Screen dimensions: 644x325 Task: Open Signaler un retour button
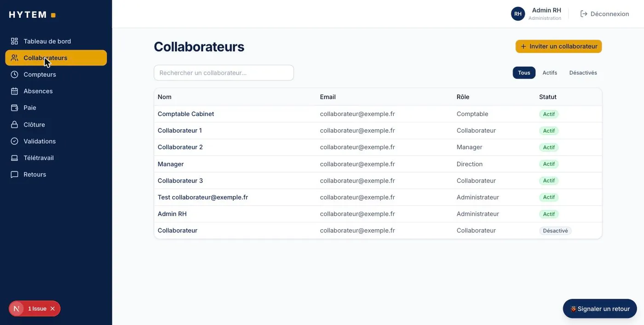click(x=600, y=309)
